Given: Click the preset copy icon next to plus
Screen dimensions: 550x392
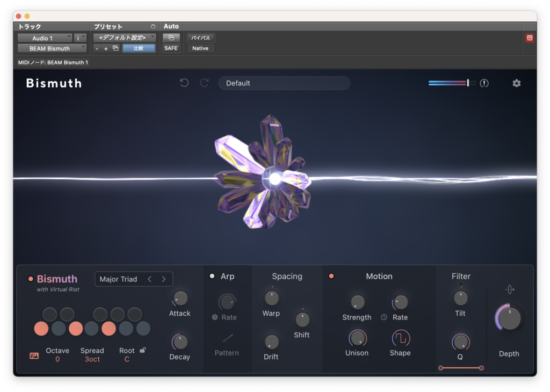Looking at the screenshot, I should click(x=115, y=48).
